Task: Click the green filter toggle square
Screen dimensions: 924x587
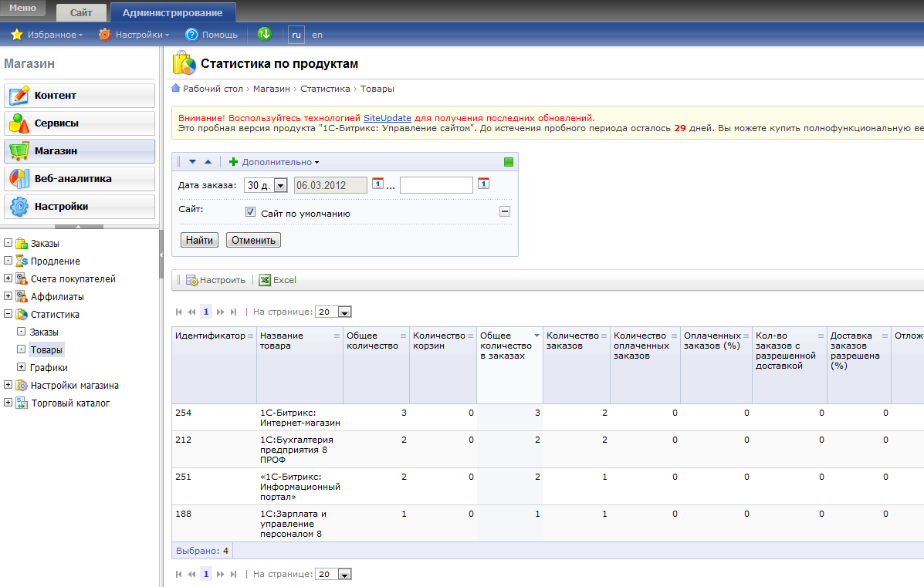Action: pos(508,162)
